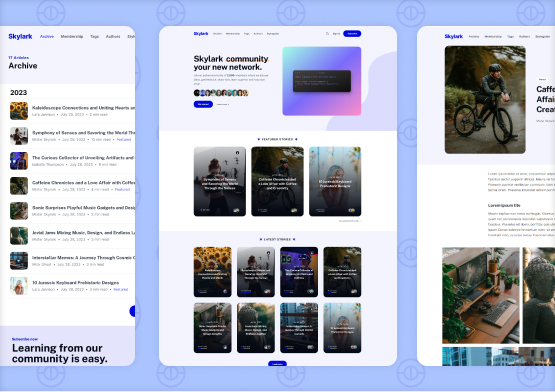Open the Caffeine Chronicles archive list entry
Image resolution: width=555 pixels, height=392 pixels.
(83, 183)
